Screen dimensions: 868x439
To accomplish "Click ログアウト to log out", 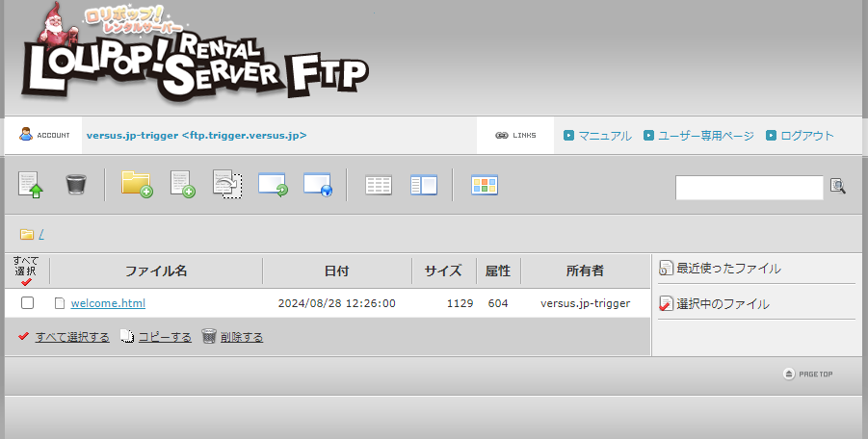I will click(806, 136).
